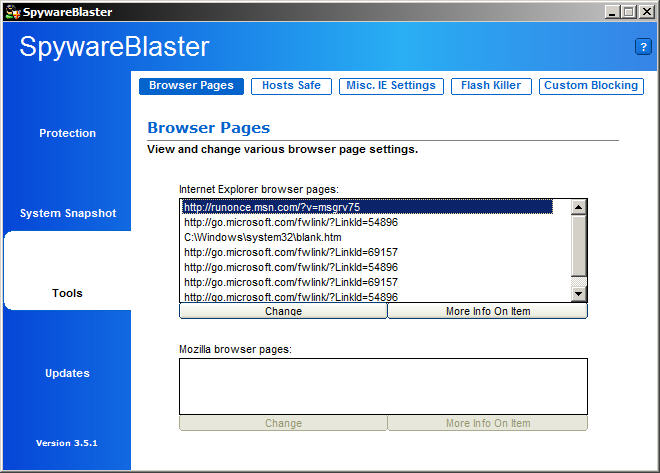Switch to the Browser Pages tab
The width and height of the screenshot is (660, 473).
click(192, 86)
